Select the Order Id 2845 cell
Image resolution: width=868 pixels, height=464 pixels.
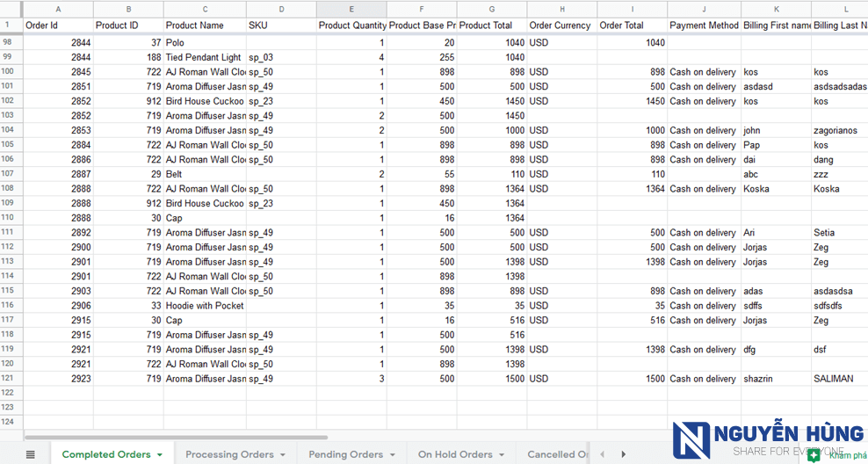pos(58,72)
